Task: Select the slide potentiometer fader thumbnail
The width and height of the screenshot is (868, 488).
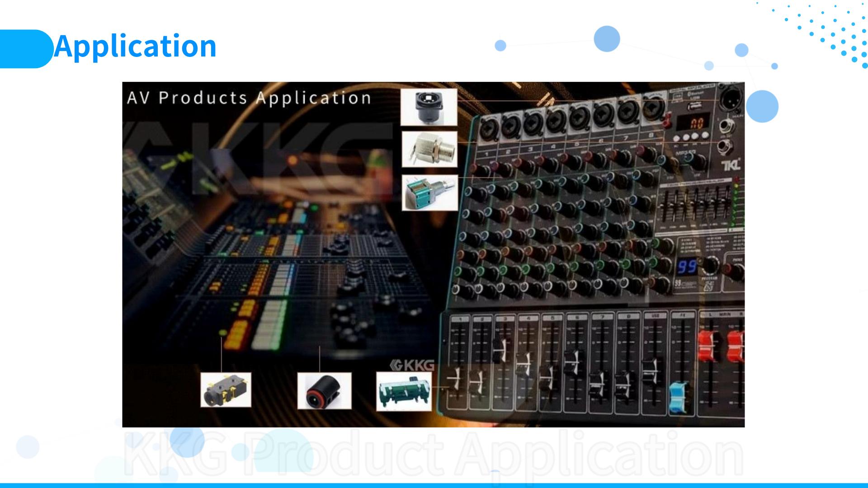Action: coord(404,392)
